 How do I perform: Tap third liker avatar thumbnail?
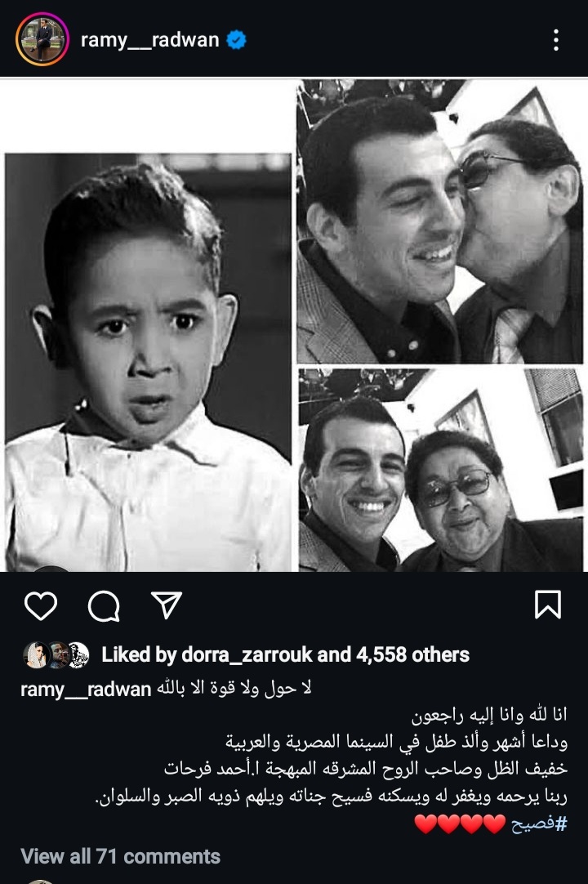pos(78,655)
